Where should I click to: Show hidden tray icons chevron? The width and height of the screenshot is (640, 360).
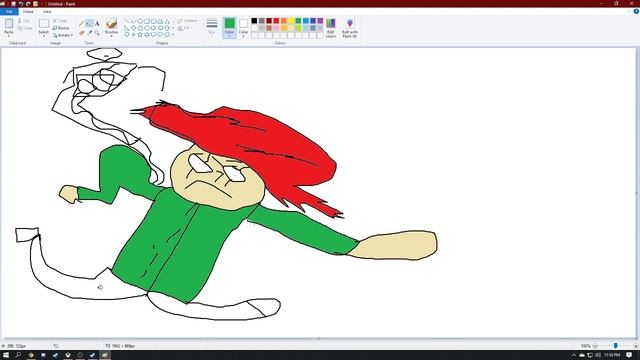coord(573,355)
